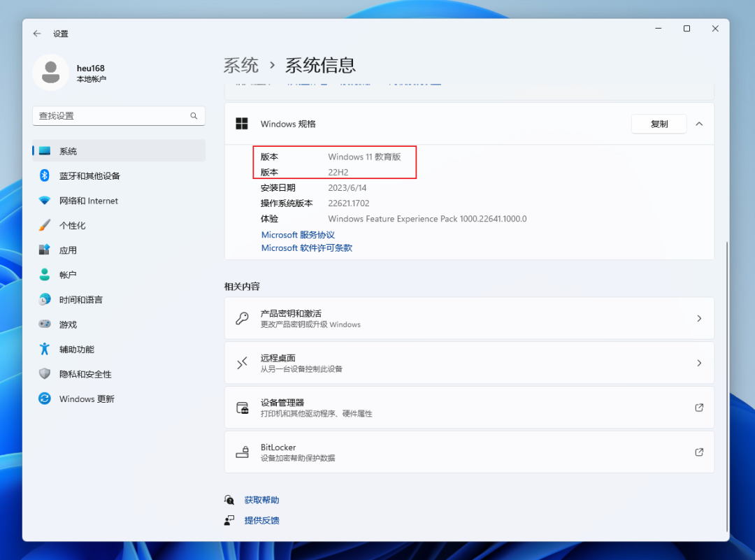Viewport: 755px width, 560px height.
Task: Open BitLocker external link arrow
Action: point(699,452)
